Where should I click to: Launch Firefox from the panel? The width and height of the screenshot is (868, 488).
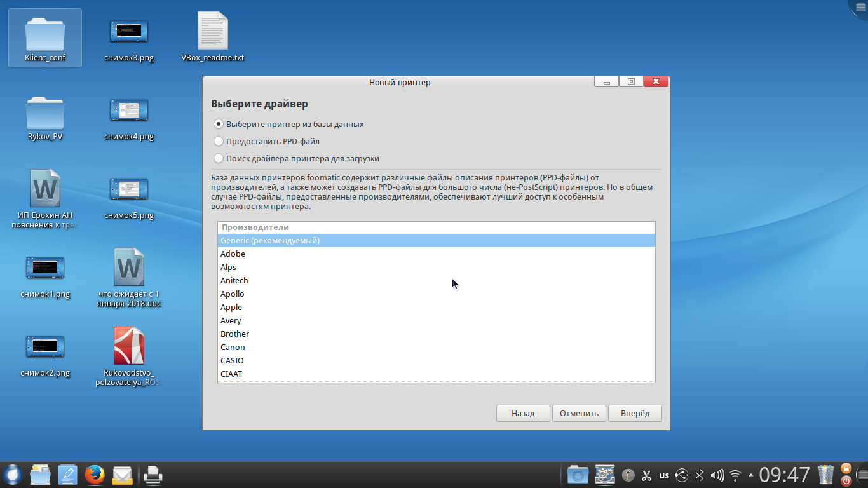pyautogui.click(x=95, y=475)
